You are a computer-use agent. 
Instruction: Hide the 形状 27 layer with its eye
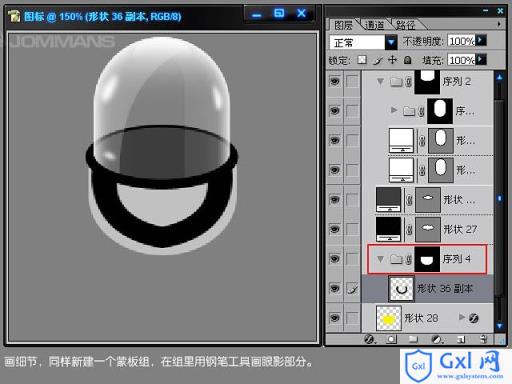(x=335, y=229)
